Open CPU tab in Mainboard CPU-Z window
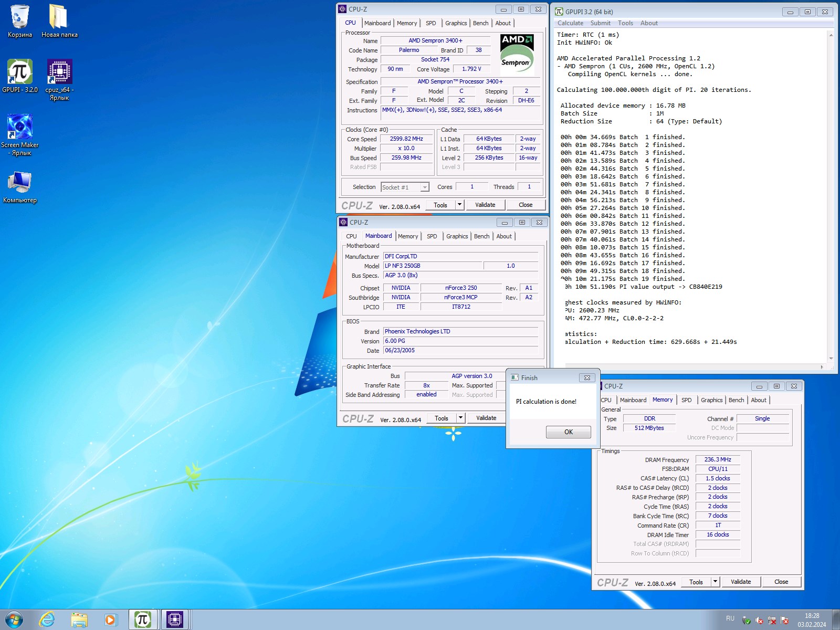The width and height of the screenshot is (840, 630). tap(351, 236)
